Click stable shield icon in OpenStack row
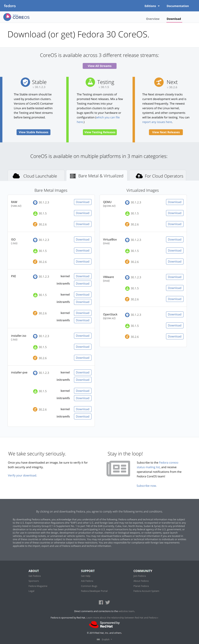 (127, 315)
